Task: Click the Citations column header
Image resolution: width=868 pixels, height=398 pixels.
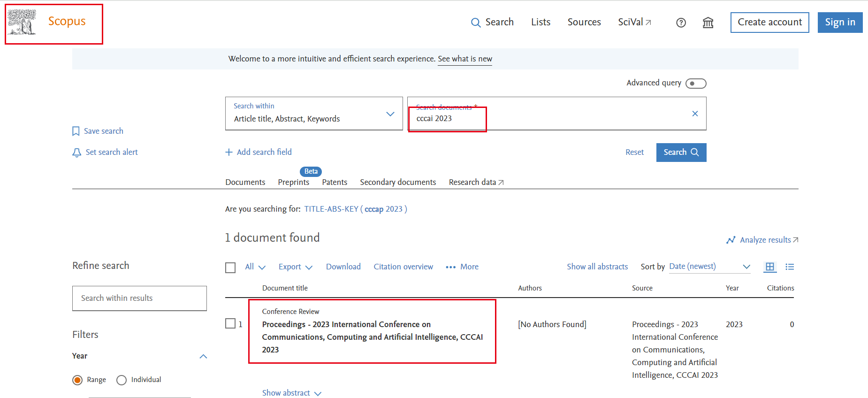Action: (x=780, y=288)
